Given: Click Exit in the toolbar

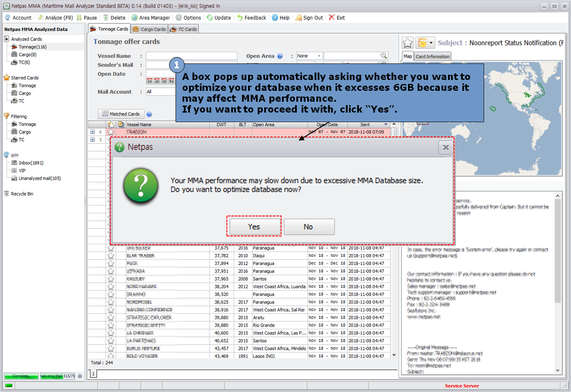Looking at the screenshot, I should [337, 18].
